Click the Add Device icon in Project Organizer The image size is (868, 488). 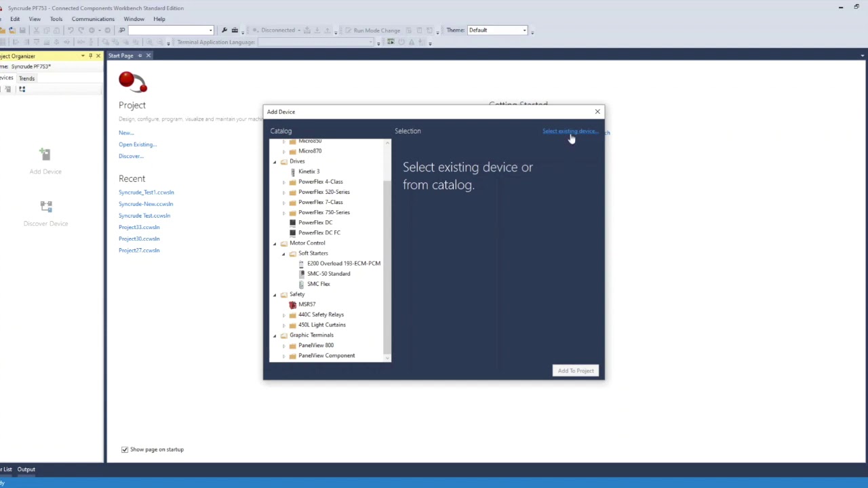(45, 154)
